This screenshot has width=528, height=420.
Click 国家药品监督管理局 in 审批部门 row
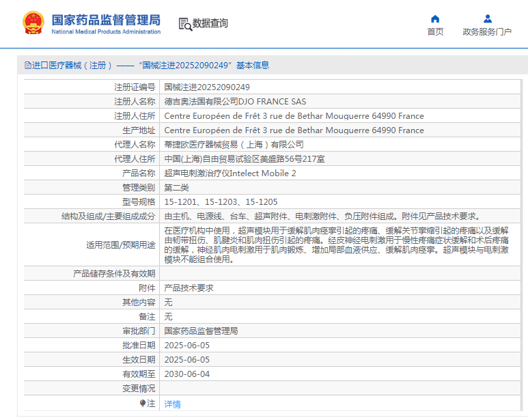point(201,331)
